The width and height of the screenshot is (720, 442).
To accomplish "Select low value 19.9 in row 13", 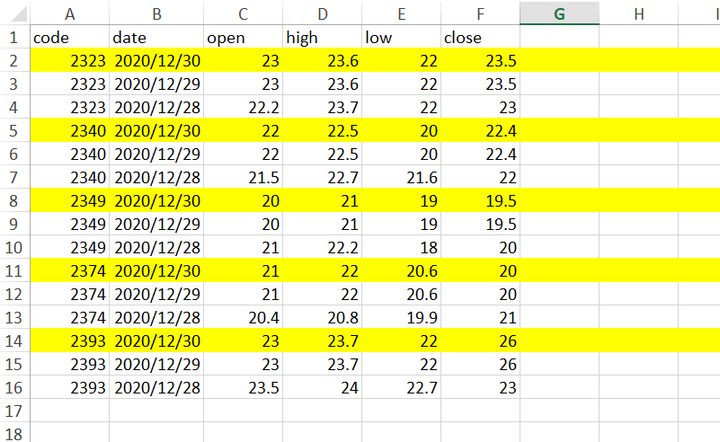I will pos(401,318).
